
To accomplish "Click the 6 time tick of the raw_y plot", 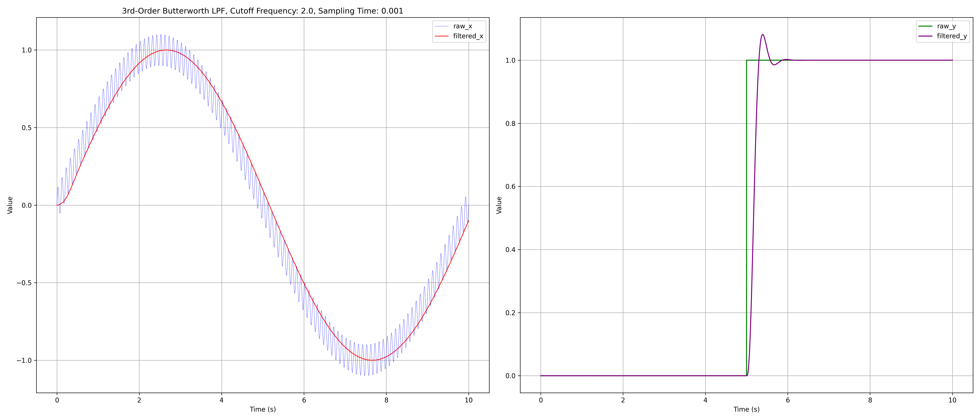I will [787, 400].
